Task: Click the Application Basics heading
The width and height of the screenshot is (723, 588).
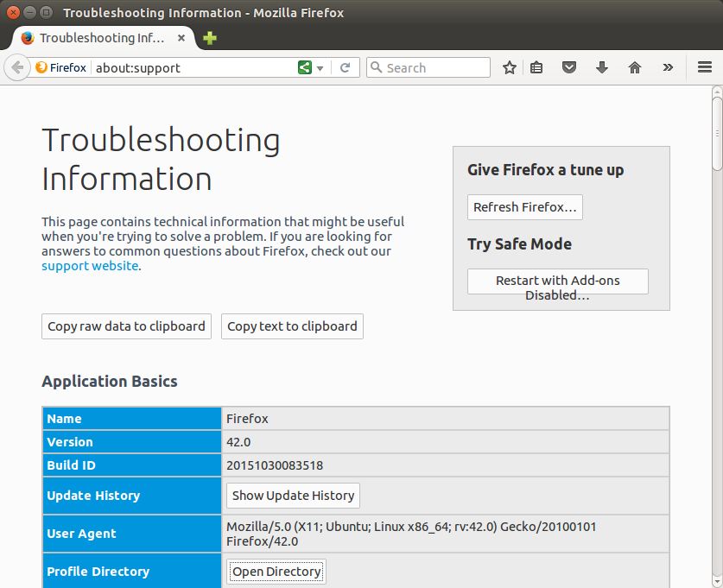Action: 110,382
